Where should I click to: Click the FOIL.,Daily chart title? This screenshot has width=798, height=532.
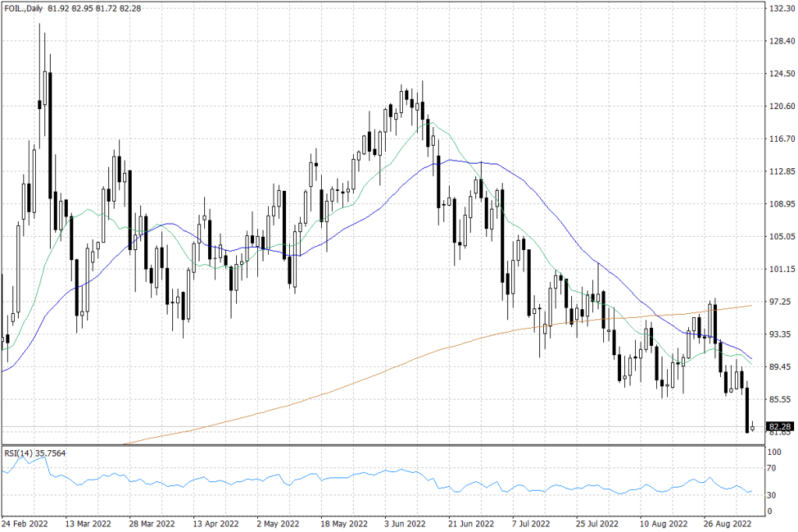click(23, 9)
